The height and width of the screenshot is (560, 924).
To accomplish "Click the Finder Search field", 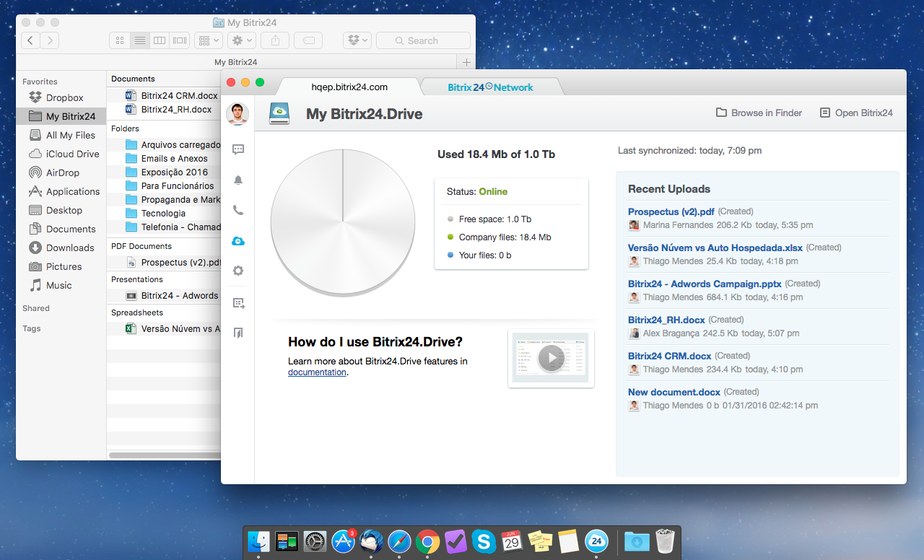I will (423, 40).
